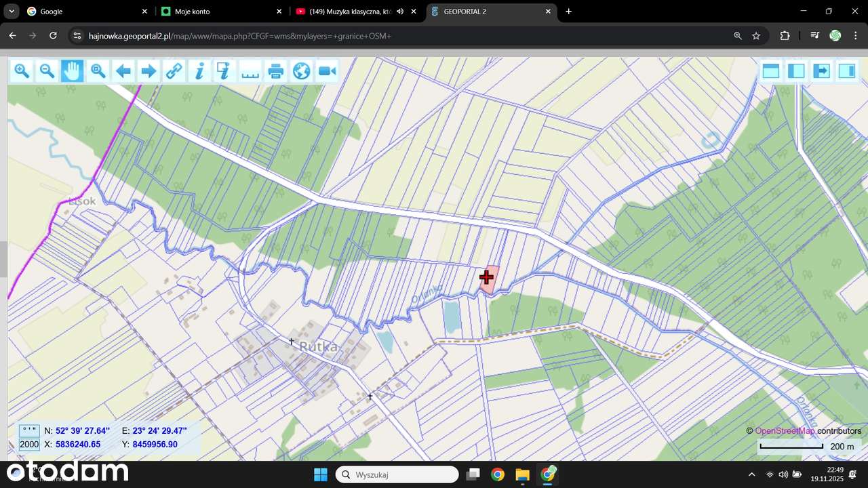Click the video camera tool

tap(327, 70)
